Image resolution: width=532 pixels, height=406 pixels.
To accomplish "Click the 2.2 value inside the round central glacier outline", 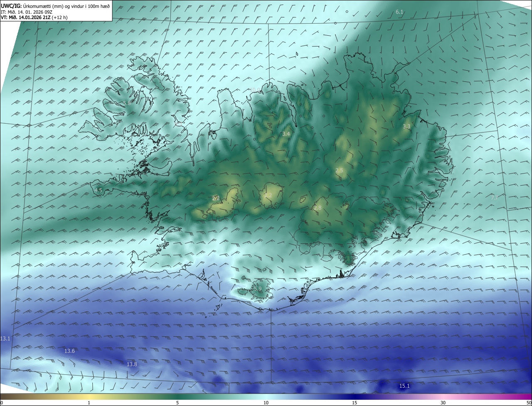I will pyautogui.click(x=268, y=196).
